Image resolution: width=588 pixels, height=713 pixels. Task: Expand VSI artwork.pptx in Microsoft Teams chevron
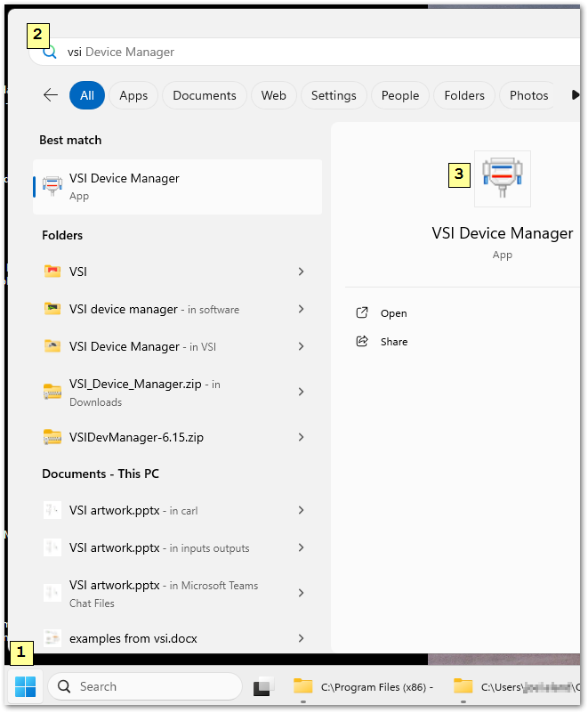301,593
